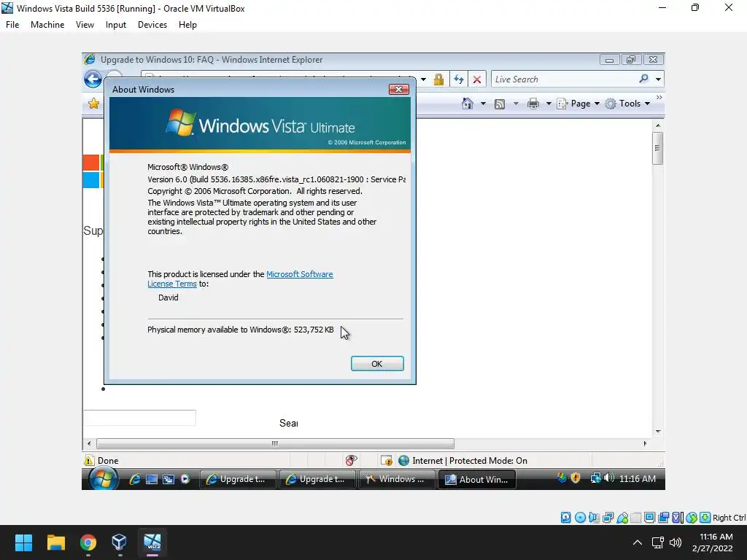Switch to the Windows ... taskbar button
Viewport: 747px width, 560px height.
396,479
